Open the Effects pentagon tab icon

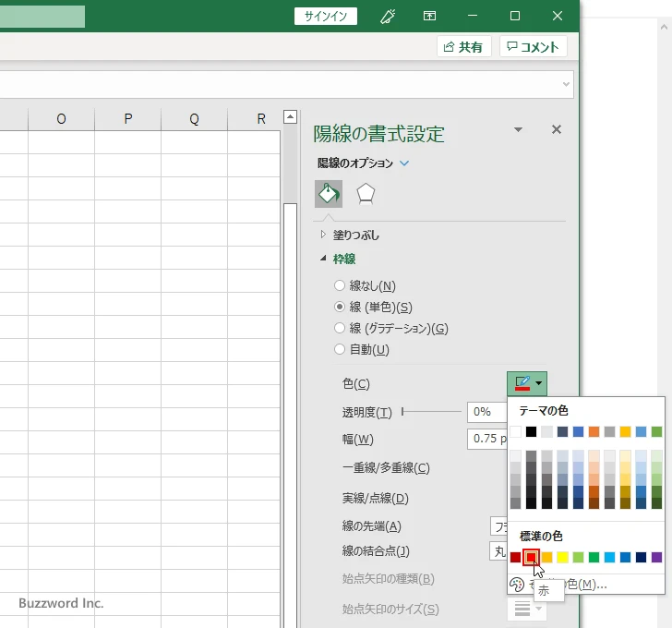tap(366, 194)
